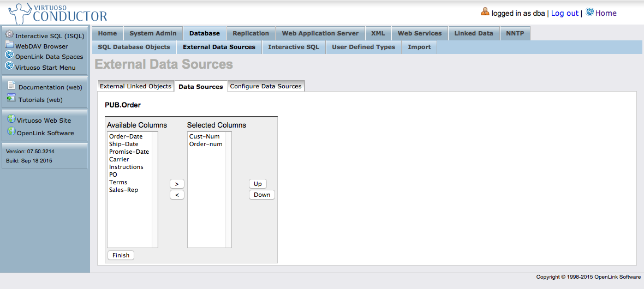644x289 pixels.
Task: Switch to Configure Data Sources tab
Action: [266, 86]
